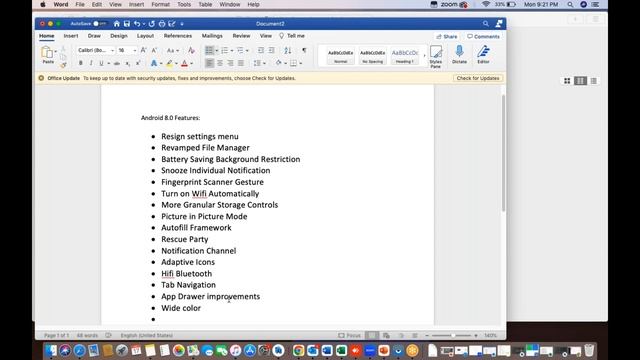640x360 pixels.
Task: Open shading color dropdown
Action: pyautogui.click(x=285, y=63)
